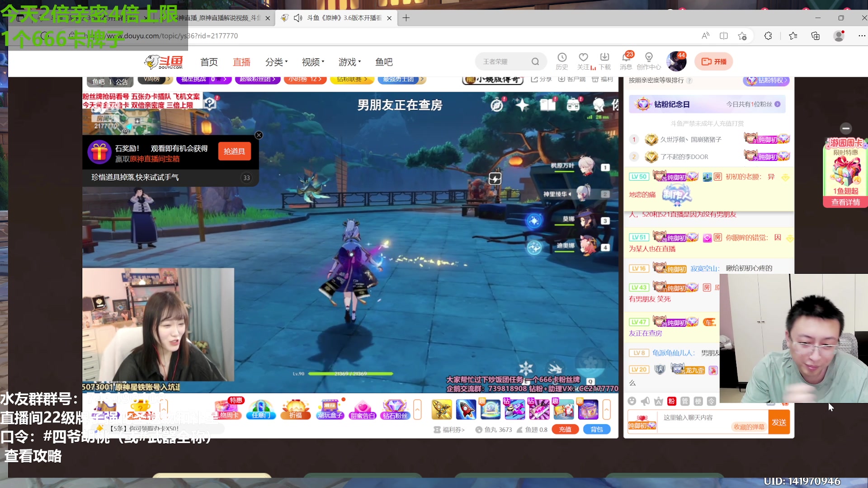Toggle the red 粉 fan badge option
This screenshot has height=488, width=868.
671,401
